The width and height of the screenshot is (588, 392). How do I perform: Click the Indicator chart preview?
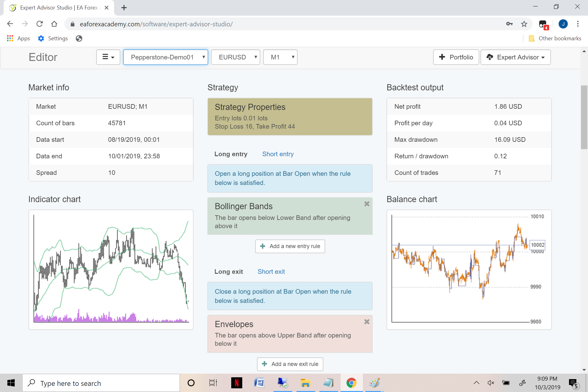111,269
